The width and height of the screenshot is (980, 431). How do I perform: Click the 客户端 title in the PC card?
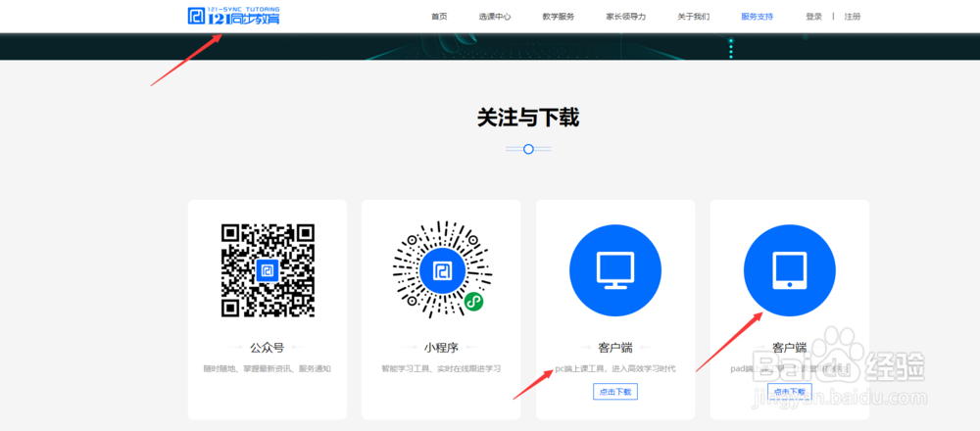tap(615, 348)
